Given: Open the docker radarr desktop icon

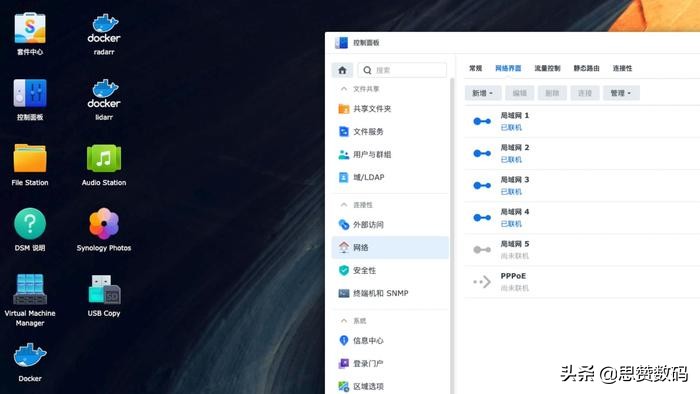Looking at the screenshot, I should point(104,34).
